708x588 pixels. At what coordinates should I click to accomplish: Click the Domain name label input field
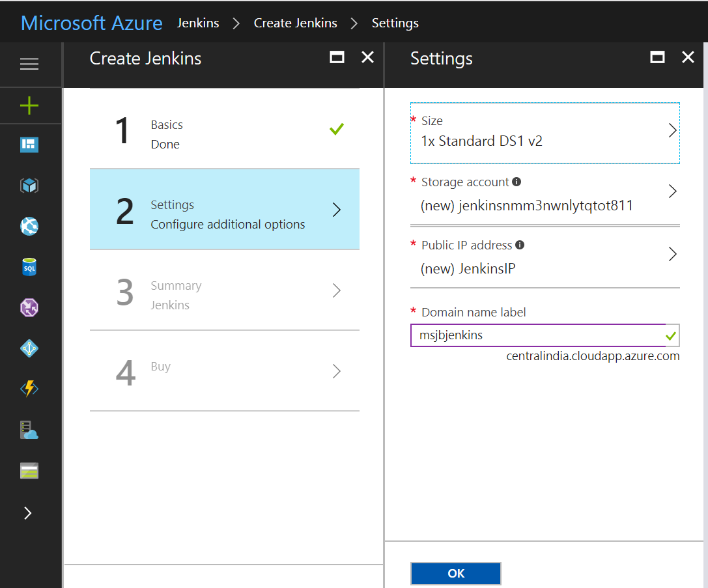point(545,335)
